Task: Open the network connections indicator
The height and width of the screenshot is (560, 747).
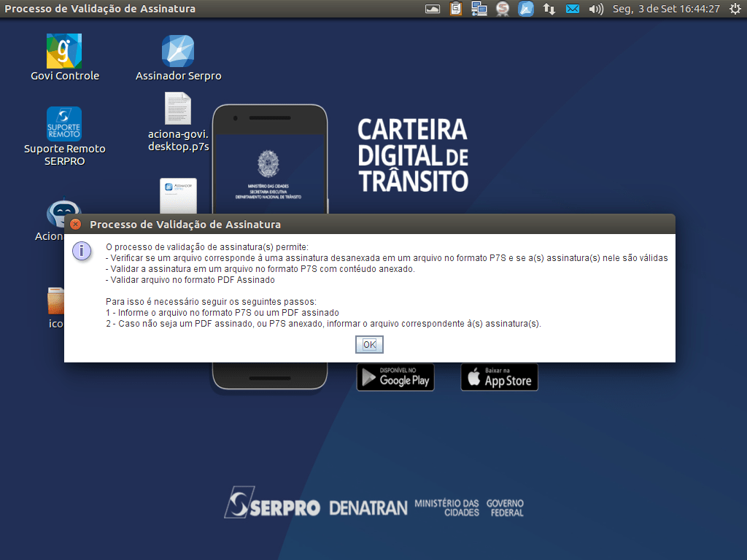Action: [549, 9]
